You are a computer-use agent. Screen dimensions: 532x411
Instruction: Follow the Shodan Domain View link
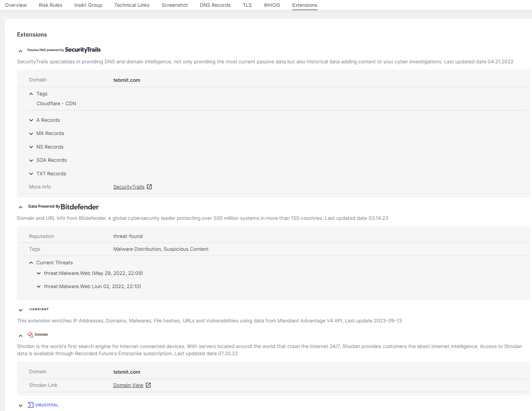coord(128,385)
